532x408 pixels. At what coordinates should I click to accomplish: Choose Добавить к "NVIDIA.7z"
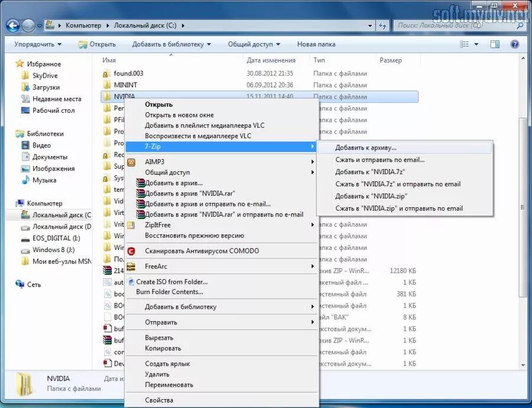405,172
